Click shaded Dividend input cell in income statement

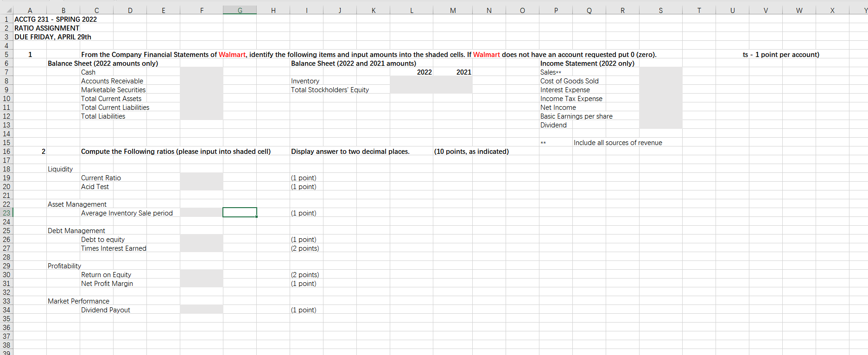pyautogui.click(x=660, y=125)
